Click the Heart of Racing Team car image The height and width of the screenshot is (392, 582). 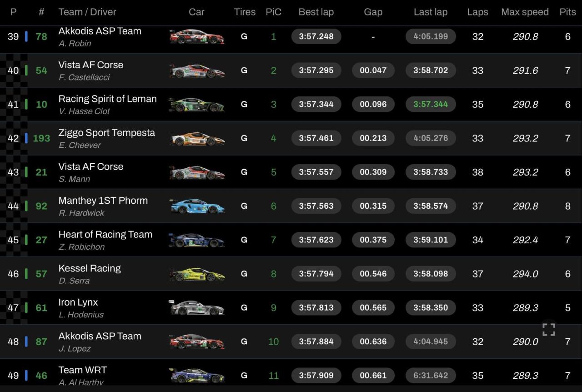click(197, 240)
